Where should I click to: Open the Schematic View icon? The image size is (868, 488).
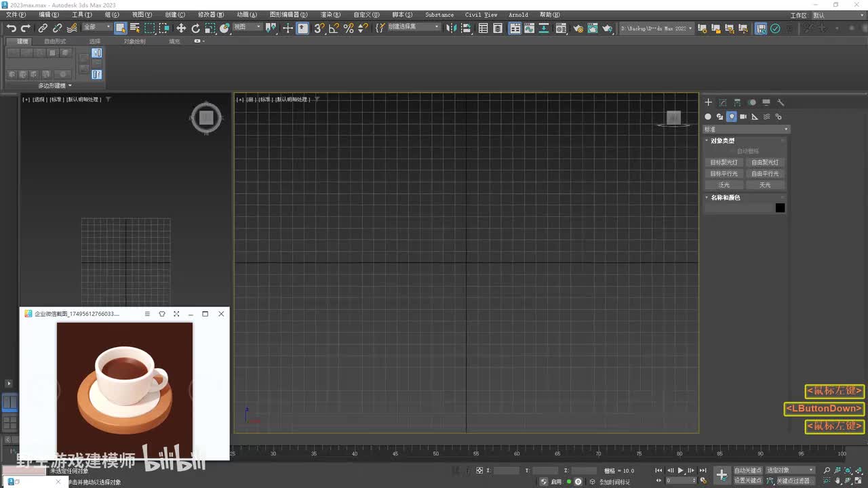click(x=545, y=28)
